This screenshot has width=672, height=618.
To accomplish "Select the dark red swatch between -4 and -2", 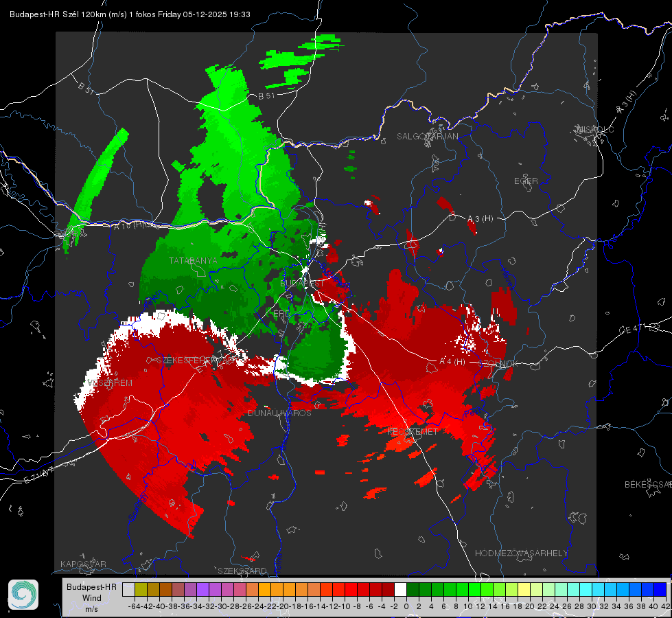I will 388,589.
